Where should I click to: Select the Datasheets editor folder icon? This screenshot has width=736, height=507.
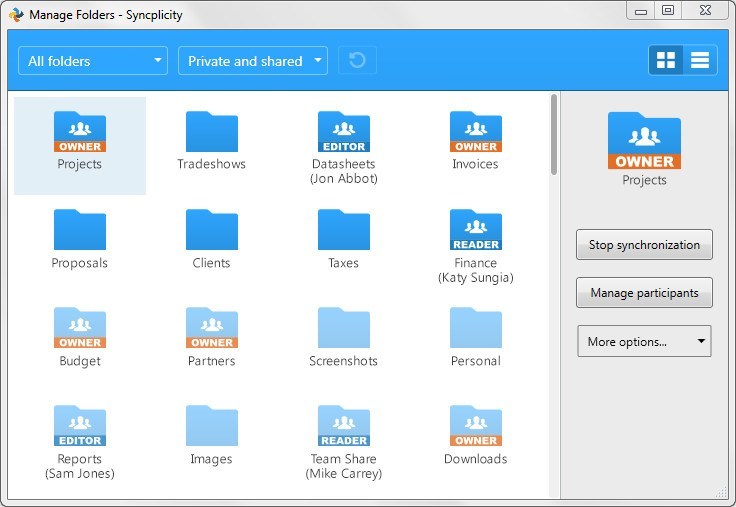pos(344,131)
